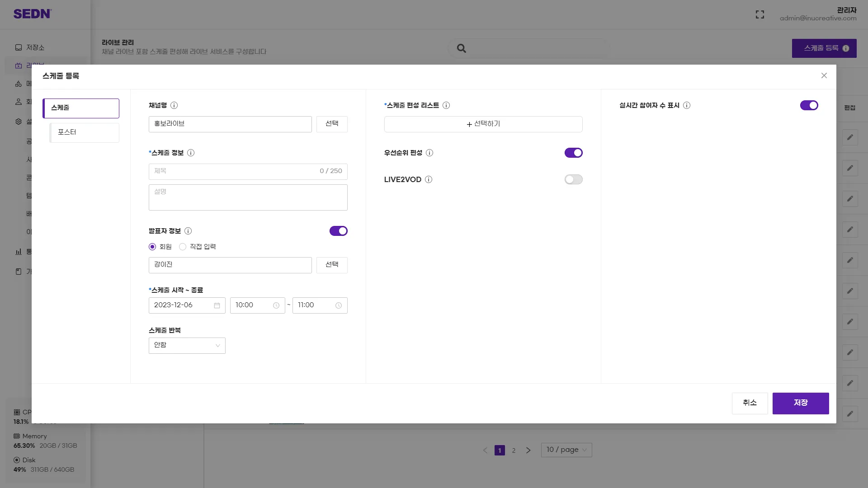Click info icon beside LIVE2VOD

[x=429, y=179]
